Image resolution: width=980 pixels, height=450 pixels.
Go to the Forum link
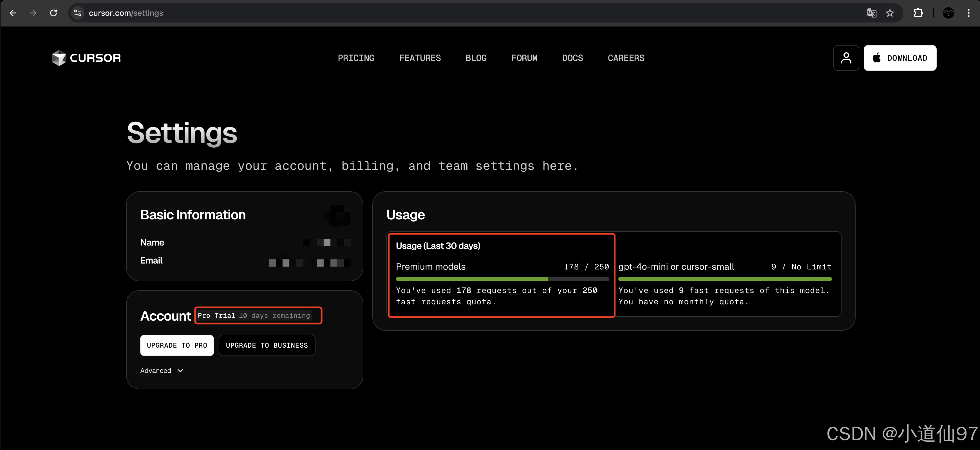pyautogui.click(x=524, y=58)
